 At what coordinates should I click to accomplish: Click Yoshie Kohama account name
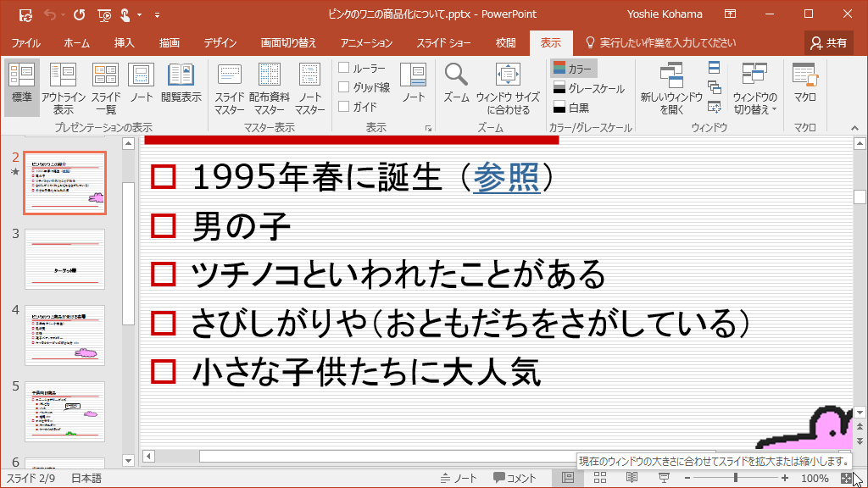665,14
